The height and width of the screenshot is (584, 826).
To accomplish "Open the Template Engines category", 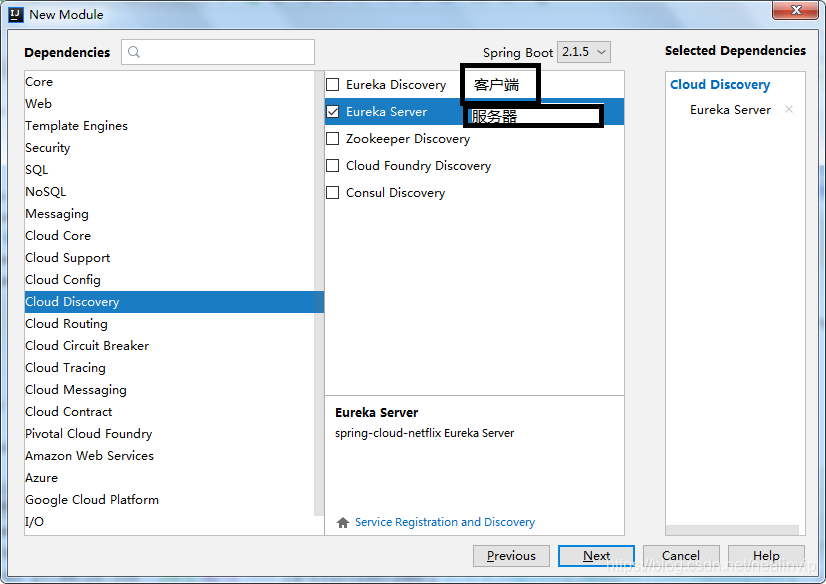I will (x=169, y=126).
